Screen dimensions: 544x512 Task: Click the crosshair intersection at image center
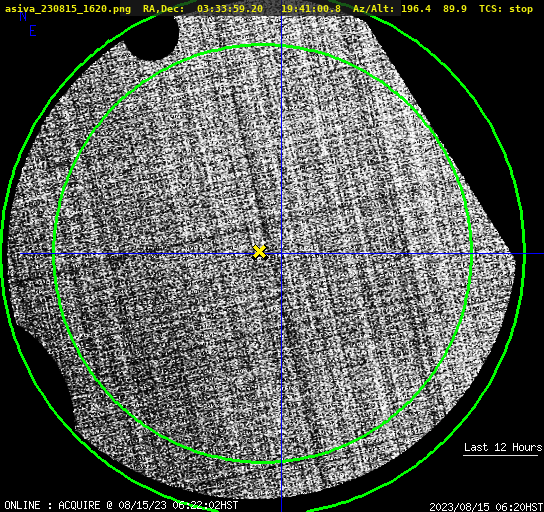[281, 254]
